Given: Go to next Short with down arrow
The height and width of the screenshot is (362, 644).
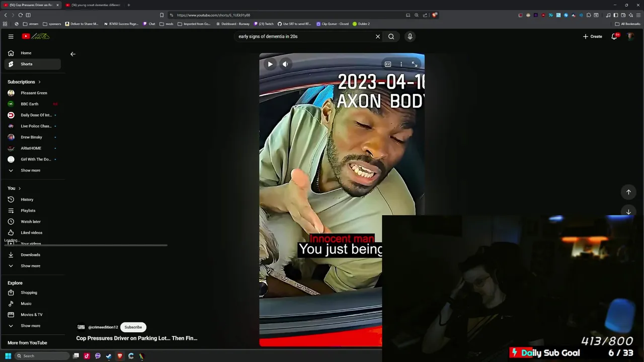Looking at the screenshot, I should (x=628, y=212).
